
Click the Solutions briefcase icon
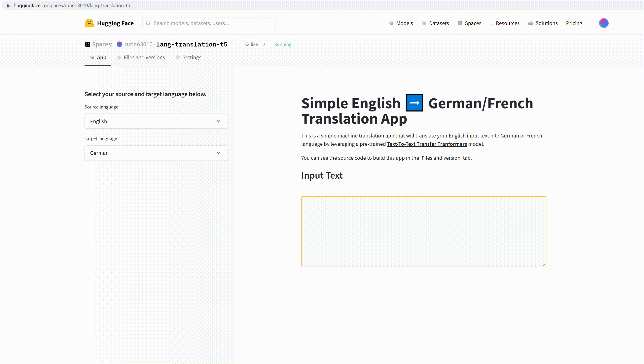tap(530, 23)
